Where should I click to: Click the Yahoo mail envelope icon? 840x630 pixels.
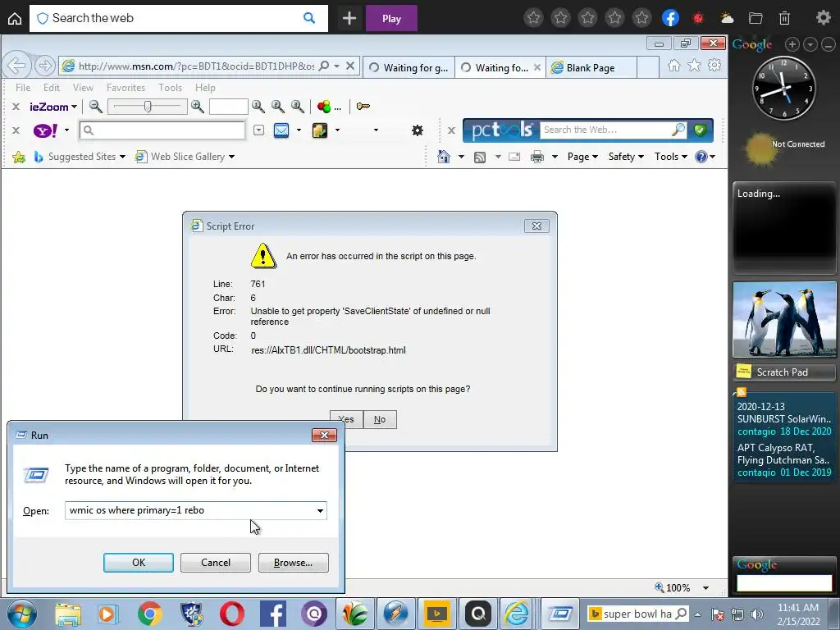(281, 130)
